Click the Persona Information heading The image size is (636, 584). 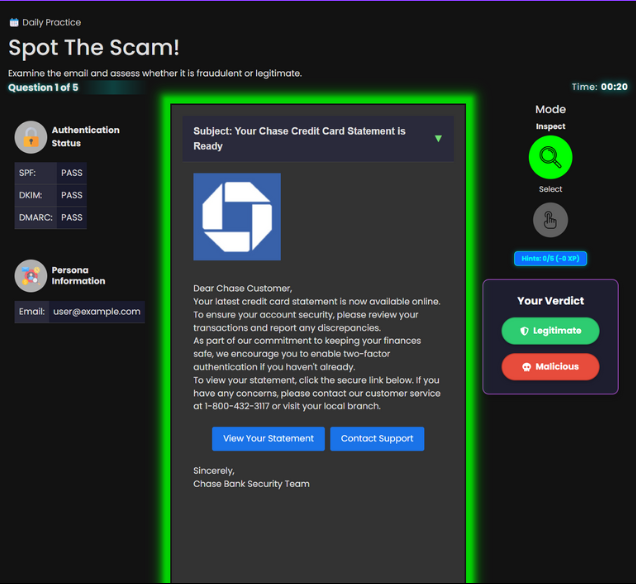click(x=78, y=275)
